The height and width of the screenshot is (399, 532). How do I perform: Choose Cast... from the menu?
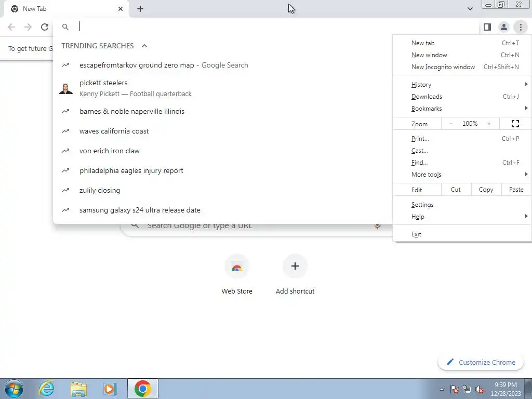[462, 151]
